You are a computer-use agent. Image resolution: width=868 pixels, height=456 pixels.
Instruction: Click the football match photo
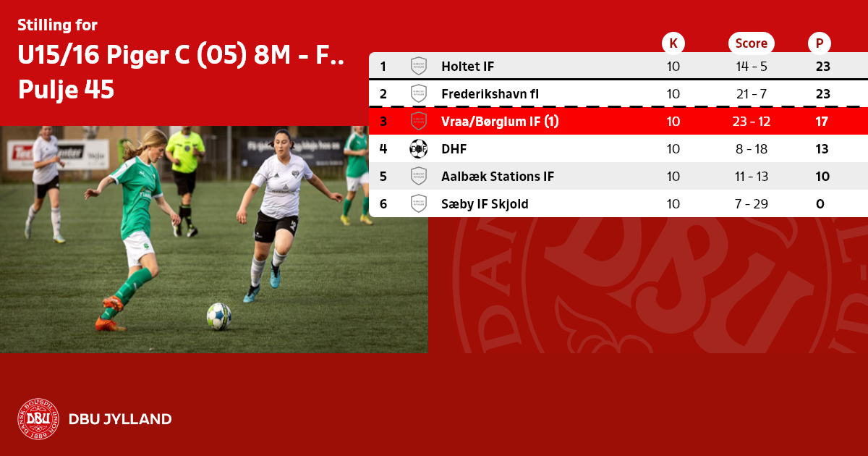[213, 240]
